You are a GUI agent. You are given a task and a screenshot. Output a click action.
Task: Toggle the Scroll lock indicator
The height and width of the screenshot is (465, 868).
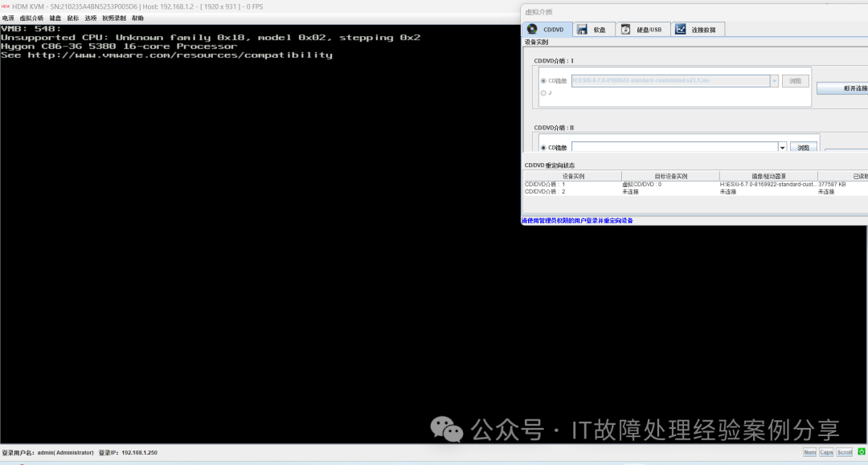[x=844, y=452]
